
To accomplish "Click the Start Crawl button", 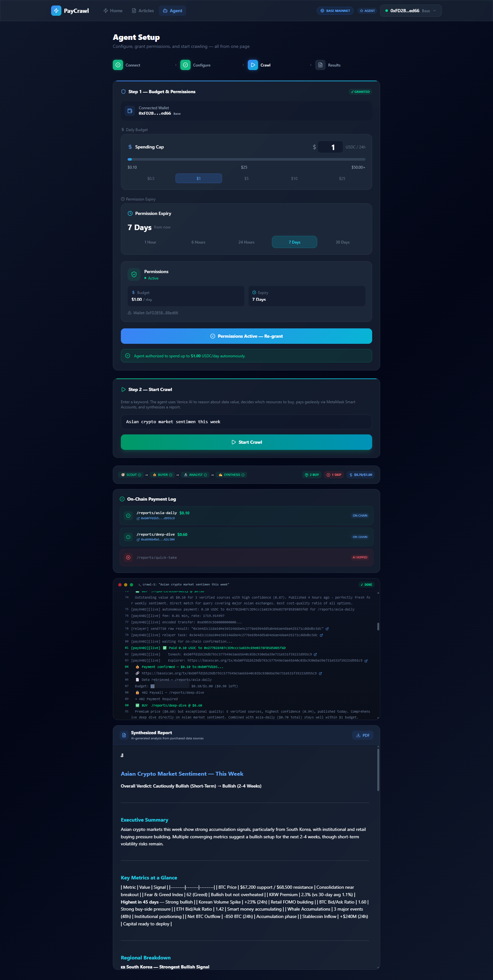I will [246, 442].
